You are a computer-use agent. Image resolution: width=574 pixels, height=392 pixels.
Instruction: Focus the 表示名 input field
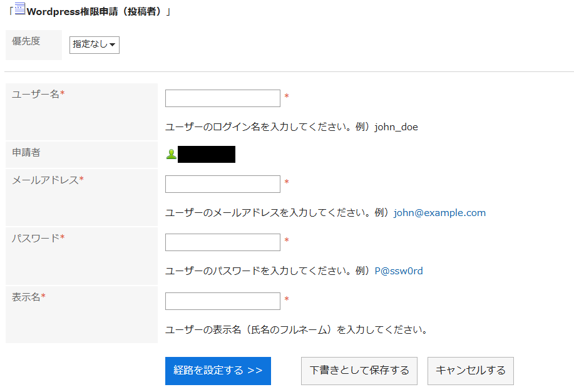223,301
